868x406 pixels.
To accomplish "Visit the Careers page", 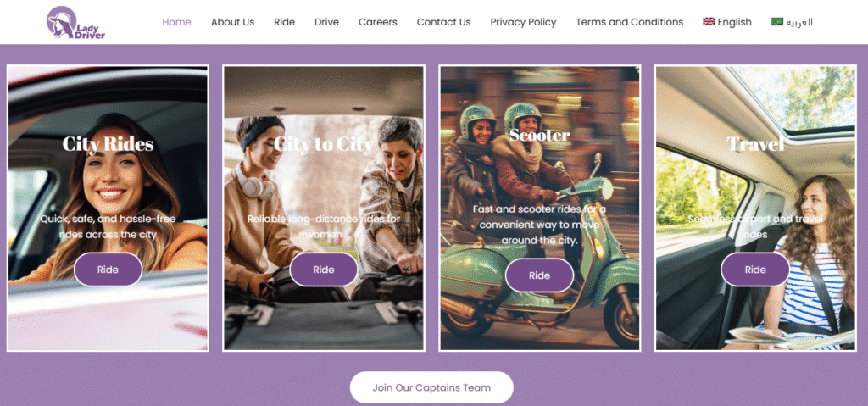I will (x=377, y=22).
